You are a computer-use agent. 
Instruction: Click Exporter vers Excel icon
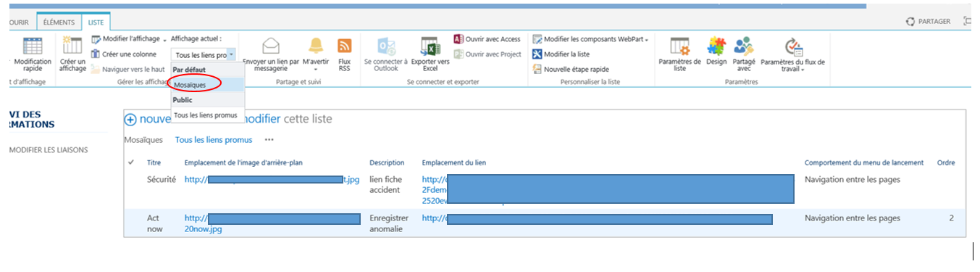[x=430, y=46]
